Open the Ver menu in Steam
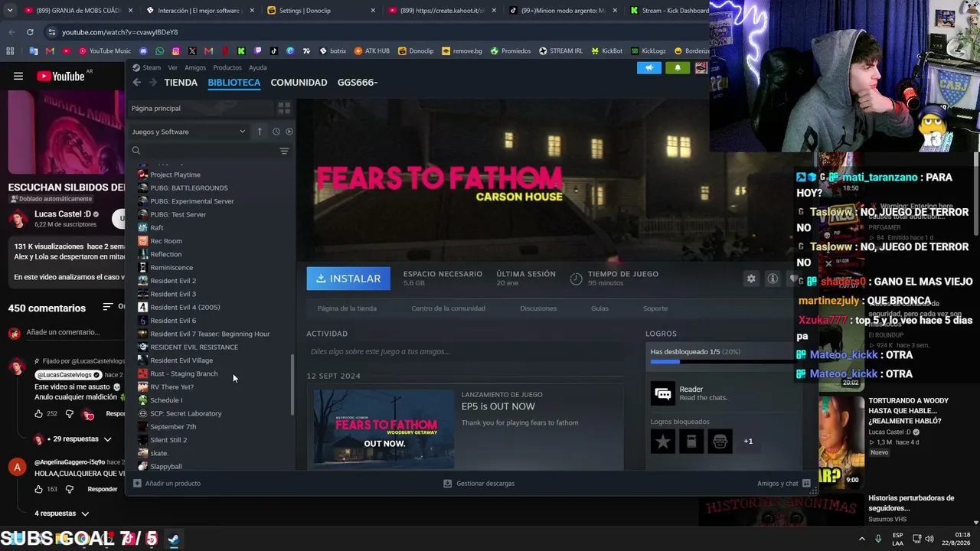The image size is (980, 551). coord(172,67)
